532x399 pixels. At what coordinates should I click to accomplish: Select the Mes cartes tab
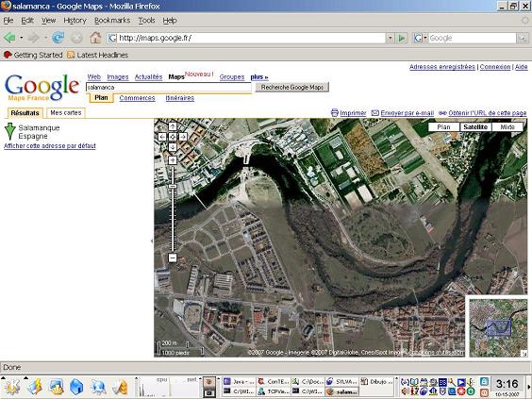click(66, 112)
